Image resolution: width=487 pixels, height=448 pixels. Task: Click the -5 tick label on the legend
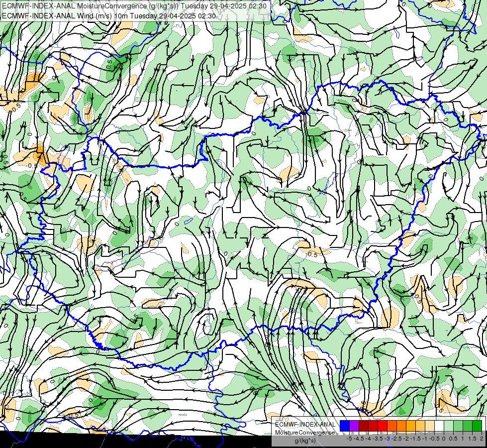tap(349, 439)
